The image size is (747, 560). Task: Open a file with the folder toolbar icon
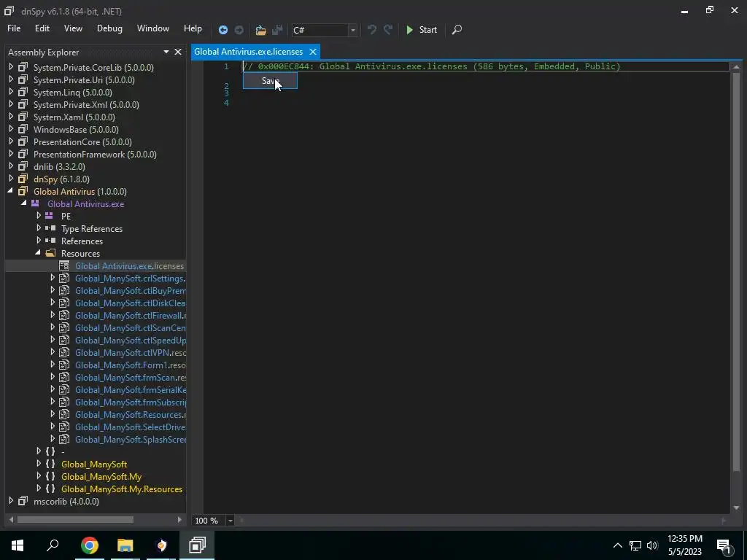260,30
